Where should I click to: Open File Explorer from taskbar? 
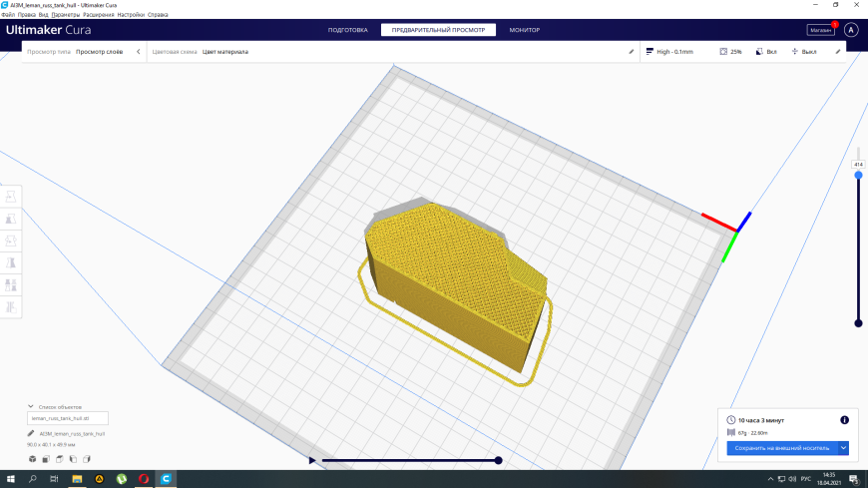[77, 479]
